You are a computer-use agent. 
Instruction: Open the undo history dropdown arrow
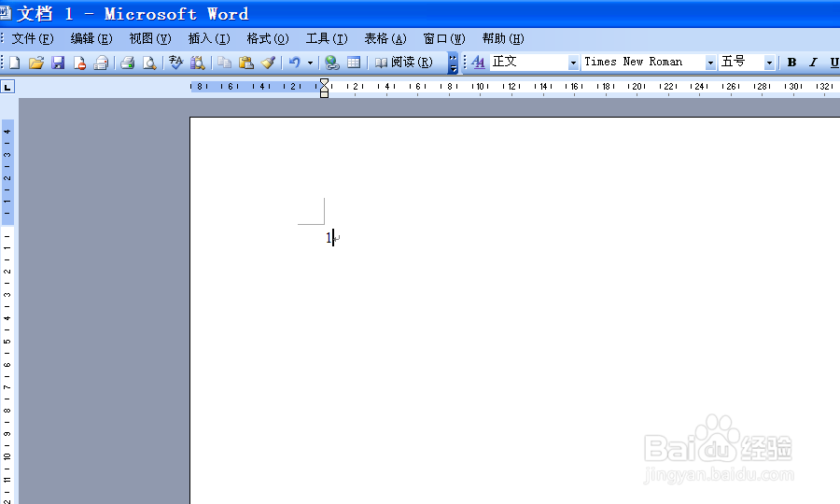(310, 63)
